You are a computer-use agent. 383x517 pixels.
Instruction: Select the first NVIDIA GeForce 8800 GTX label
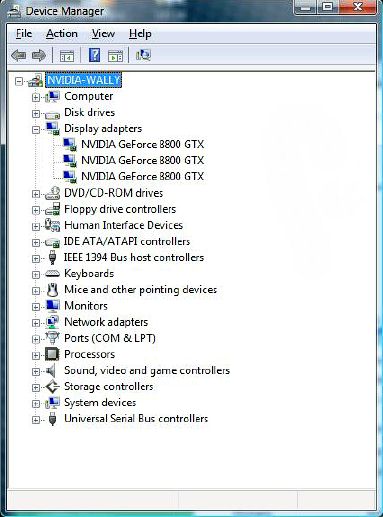pos(142,145)
